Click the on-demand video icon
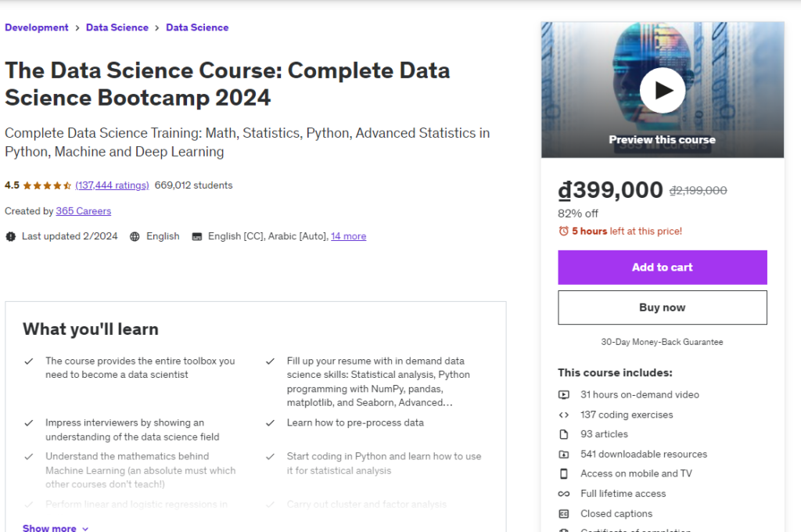The height and width of the screenshot is (532, 801). (x=563, y=394)
